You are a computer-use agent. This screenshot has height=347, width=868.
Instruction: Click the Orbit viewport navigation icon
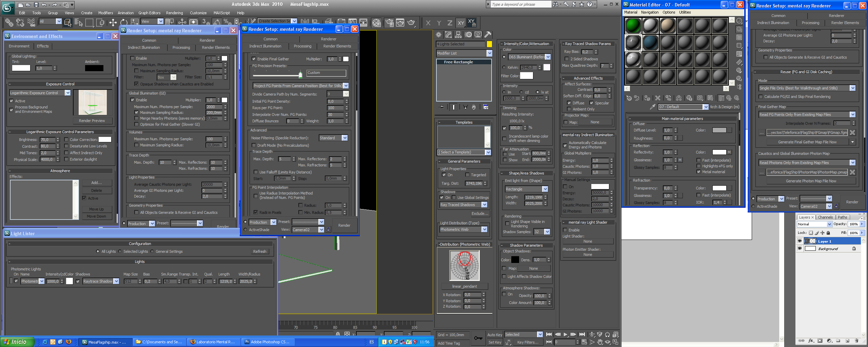pyautogui.click(x=608, y=342)
